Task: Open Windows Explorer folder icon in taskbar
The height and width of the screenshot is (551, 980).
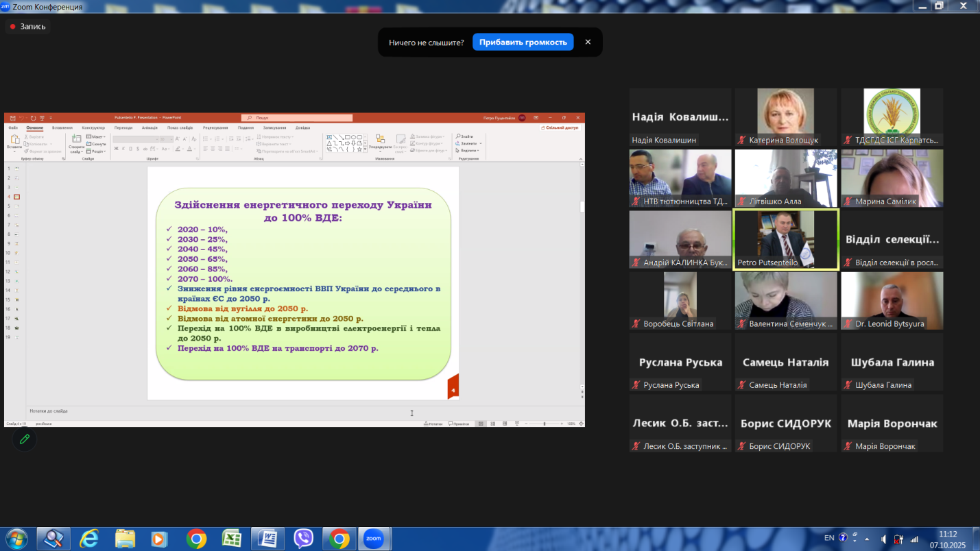Action: 125,539
